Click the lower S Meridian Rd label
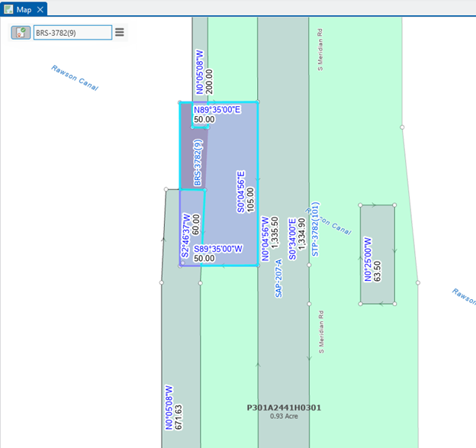This screenshot has height=448, width=476. 321,332
